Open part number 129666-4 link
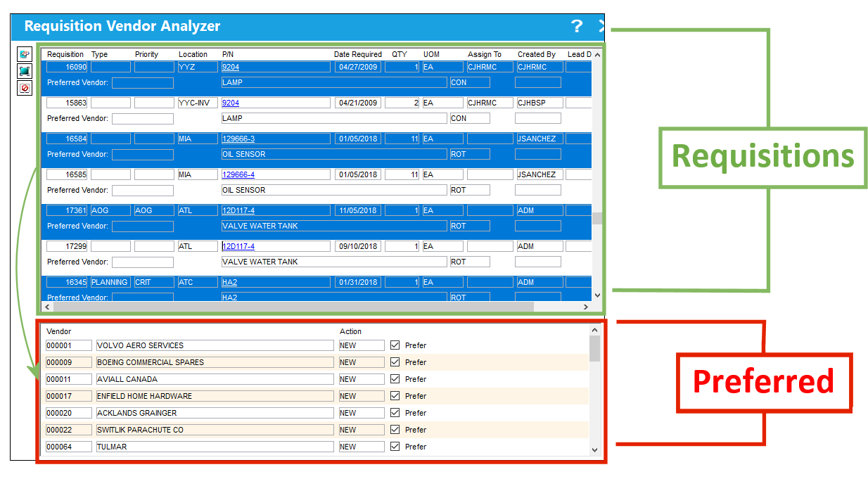Image resolution: width=868 pixels, height=479 pixels. [x=238, y=175]
